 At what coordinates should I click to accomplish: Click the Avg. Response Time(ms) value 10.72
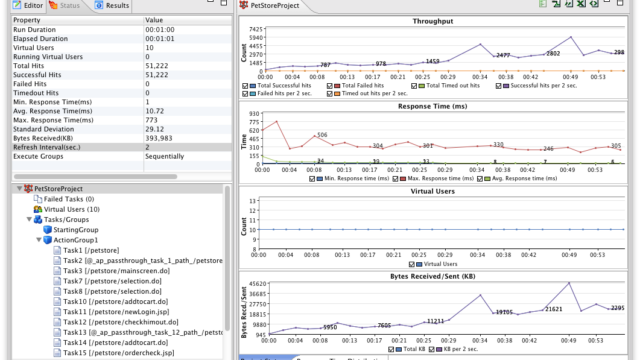pyautogui.click(x=155, y=111)
